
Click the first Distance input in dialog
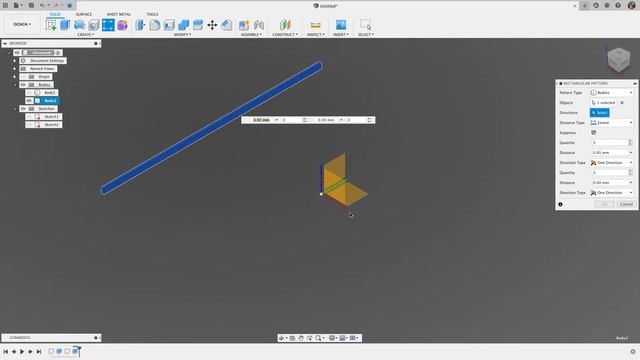click(611, 153)
